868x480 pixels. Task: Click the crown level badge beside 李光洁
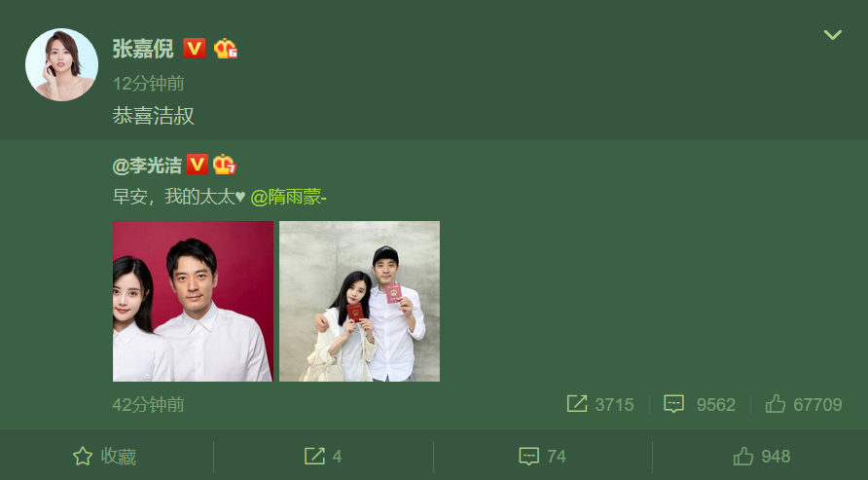click(x=224, y=165)
